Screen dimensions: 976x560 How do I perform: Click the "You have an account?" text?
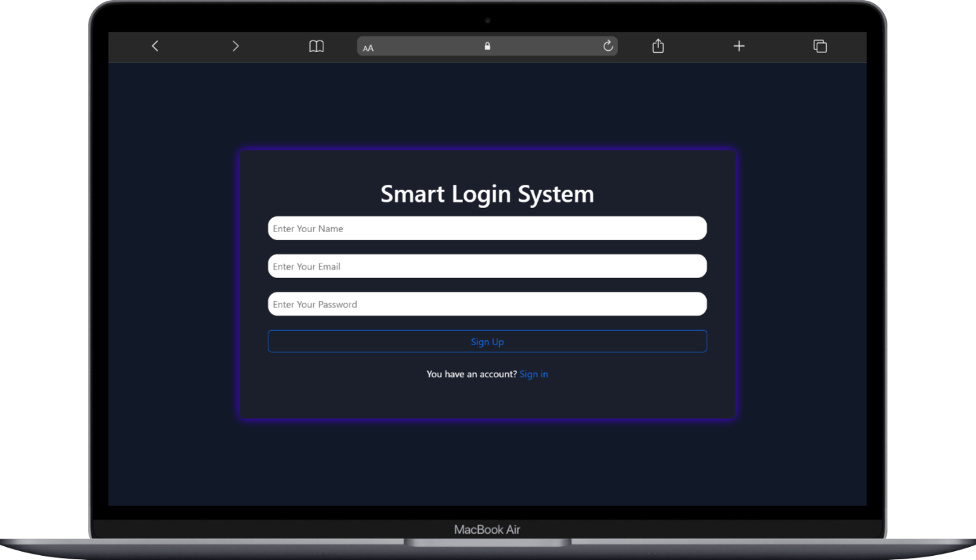[x=471, y=374]
